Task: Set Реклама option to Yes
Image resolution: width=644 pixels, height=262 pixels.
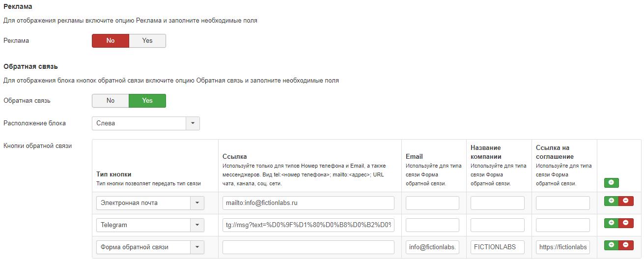Action: pos(147,41)
